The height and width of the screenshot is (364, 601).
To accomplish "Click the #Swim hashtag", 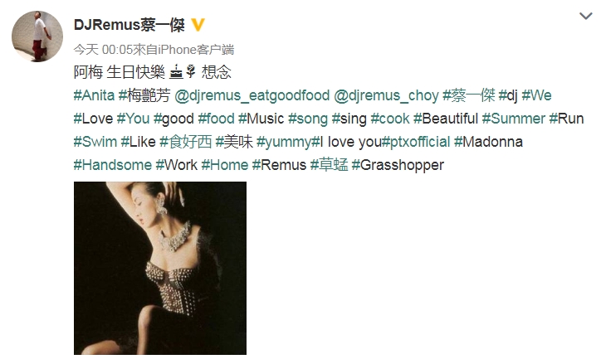I will [95, 142].
